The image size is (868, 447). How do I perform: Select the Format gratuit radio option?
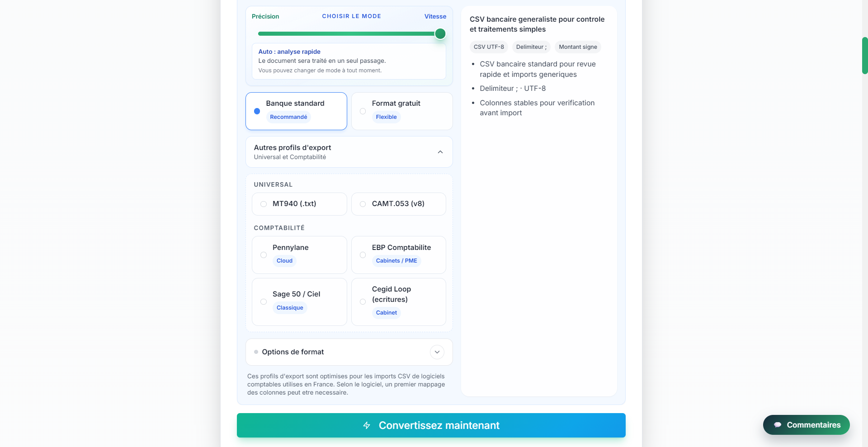[x=402, y=111]
